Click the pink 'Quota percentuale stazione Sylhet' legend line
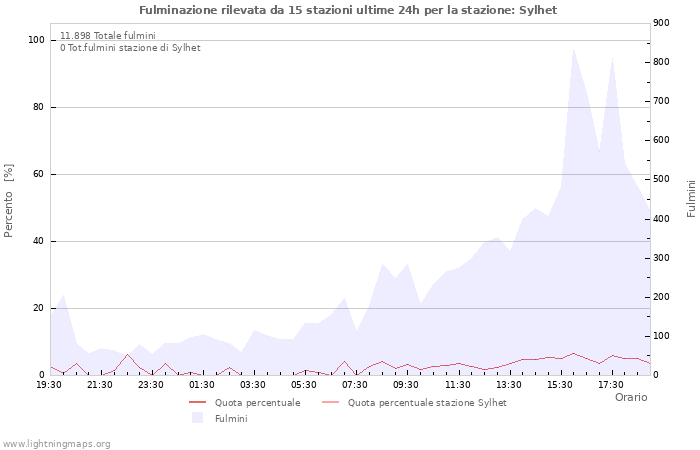The image size is (700, 450). pos(330,402)
